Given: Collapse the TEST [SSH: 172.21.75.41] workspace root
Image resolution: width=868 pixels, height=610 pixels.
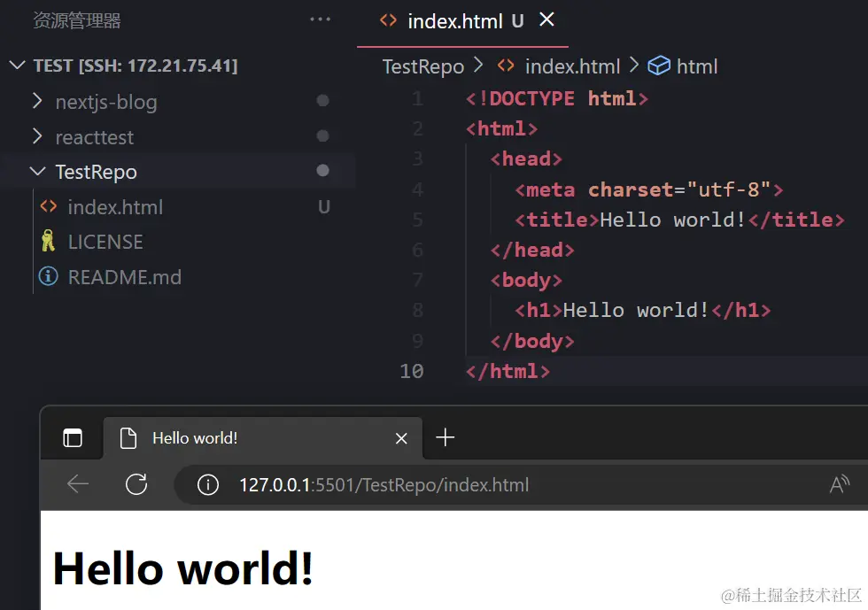Looking at the screenshot, I should tap(17, 66).
